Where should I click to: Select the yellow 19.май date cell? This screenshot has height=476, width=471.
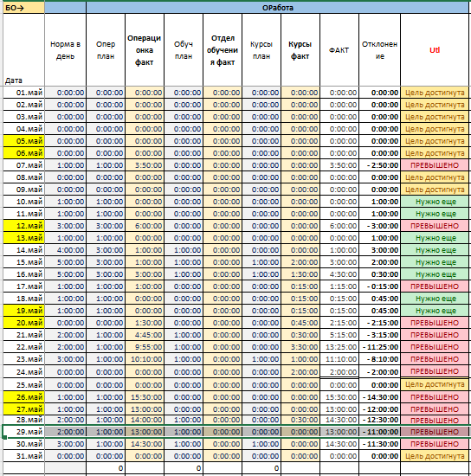(23, 311)
